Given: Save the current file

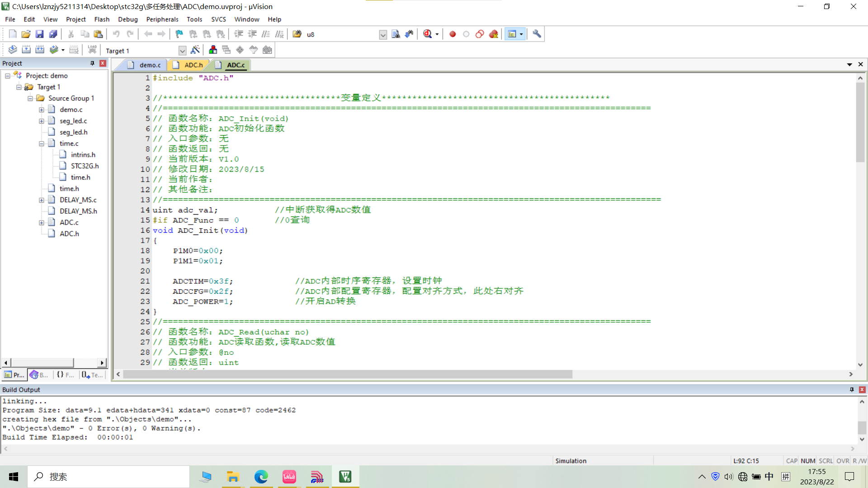Looking at the screenshot, I should tap(40, 34).
